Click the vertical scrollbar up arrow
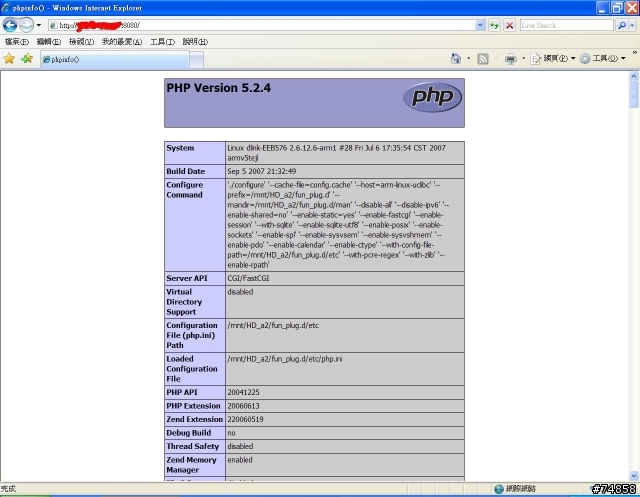This screenshot has height=497, width=640. (633, 76)
